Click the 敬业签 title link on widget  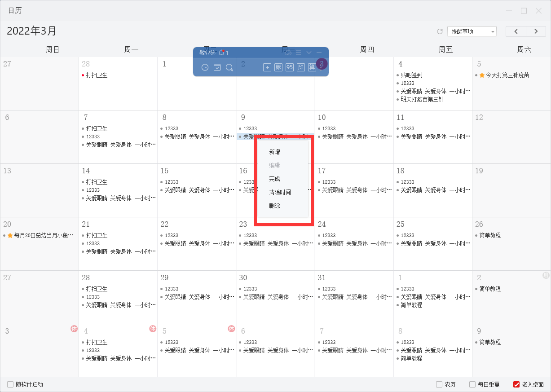pyautogui.click(x=207, y=53)
